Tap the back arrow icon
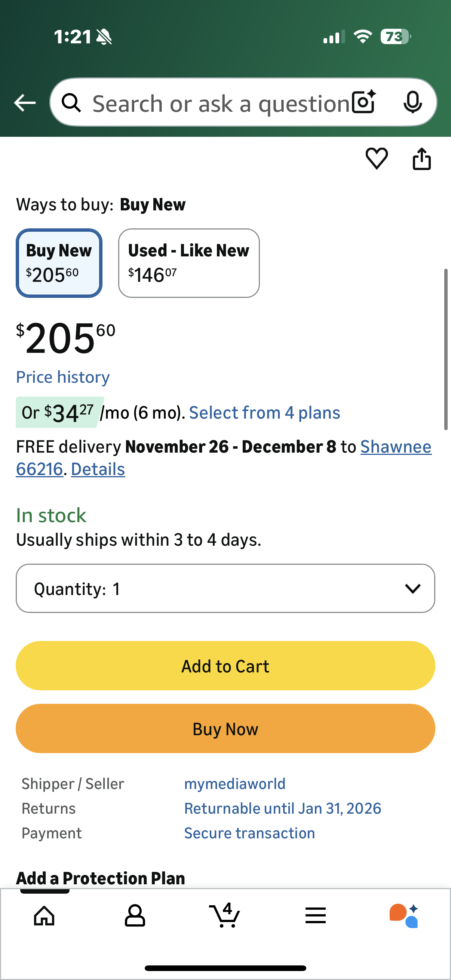The height and width of the screenshot is (980, 451). 25,103
